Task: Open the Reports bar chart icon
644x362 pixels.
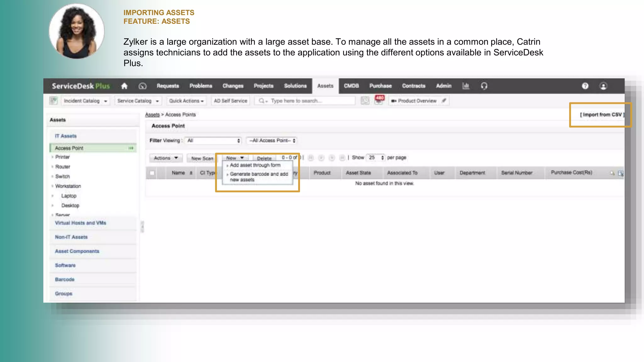Action: [x=466, y=86]
